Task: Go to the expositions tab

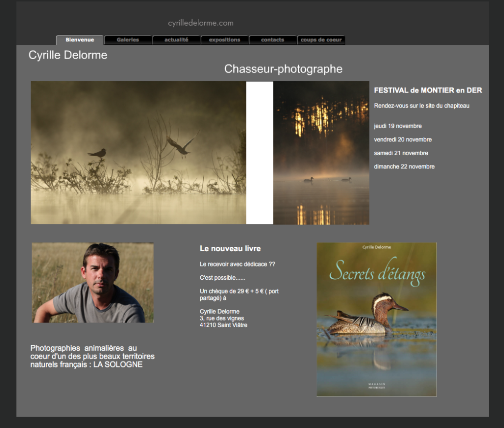Action: pyautogui.click(x=224, y=40)
